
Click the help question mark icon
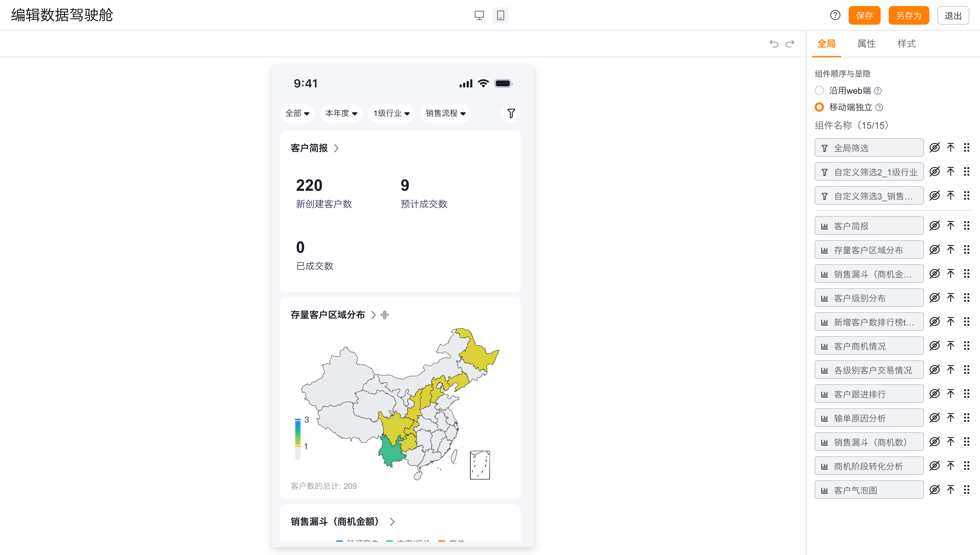tap(835, 15)
